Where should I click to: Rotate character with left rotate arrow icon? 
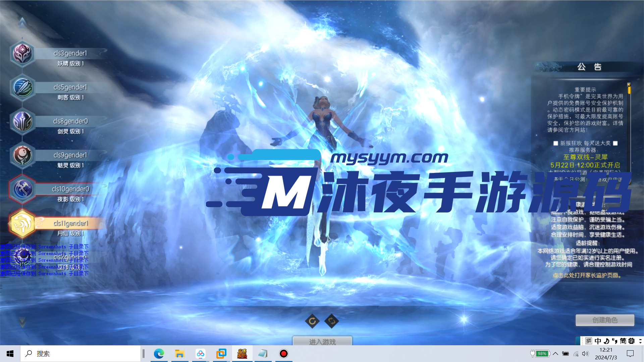click(312, 321)
